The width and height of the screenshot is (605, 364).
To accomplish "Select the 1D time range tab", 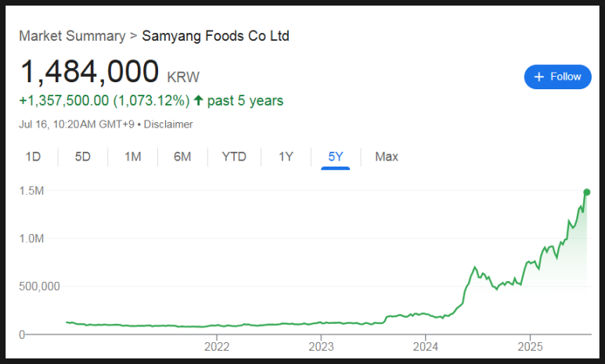I will 33,157.
